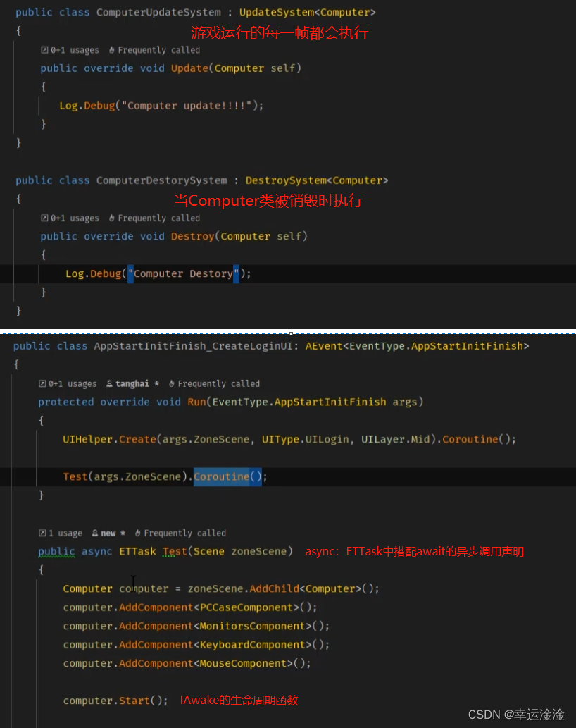The height and width of the screenshot is (728, 576).
Task: Click the UILayer.Mid argument
Action: 395,439
